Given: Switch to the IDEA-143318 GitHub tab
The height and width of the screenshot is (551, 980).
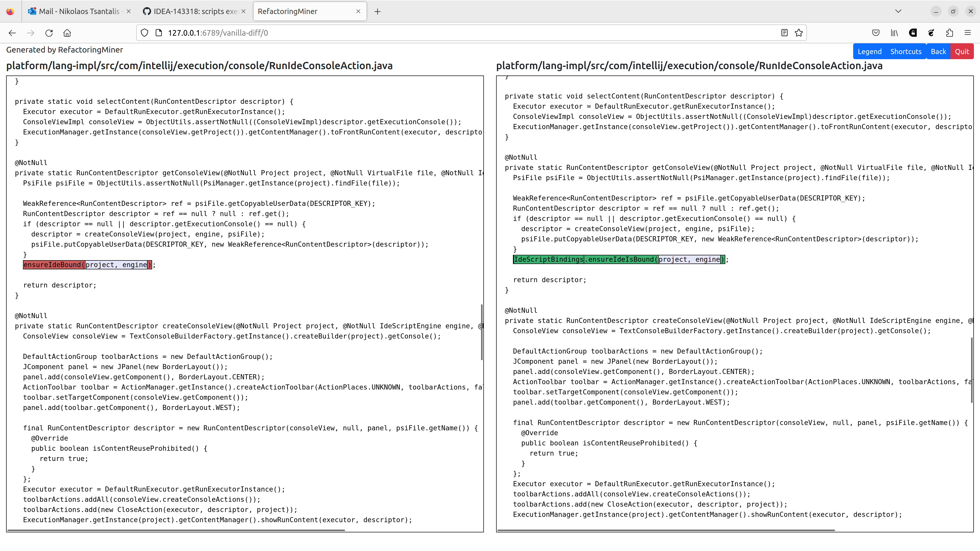Looking at the screenshot, I should pos(191,11).
